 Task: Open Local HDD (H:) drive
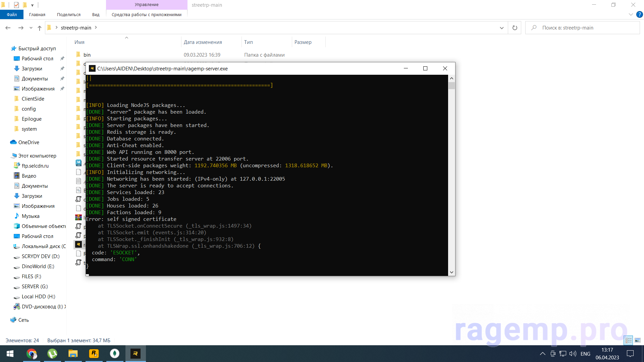pyautogui.click(x=38, y=297)
